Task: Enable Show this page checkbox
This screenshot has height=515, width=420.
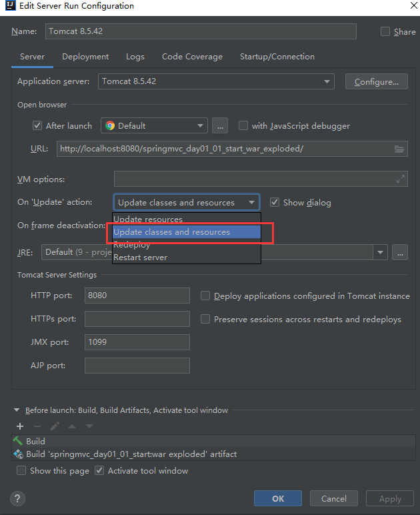Action: 21,470
